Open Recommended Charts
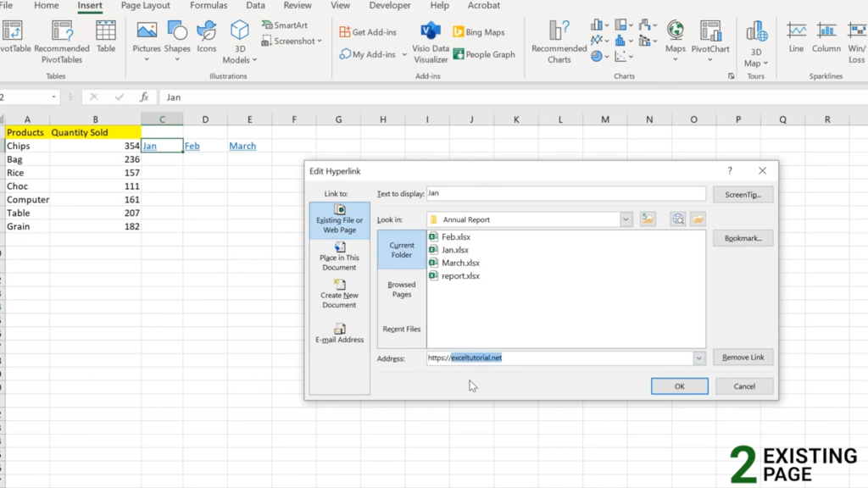The width and height of the screenshot is (868, 488). (x=558, y=41)
